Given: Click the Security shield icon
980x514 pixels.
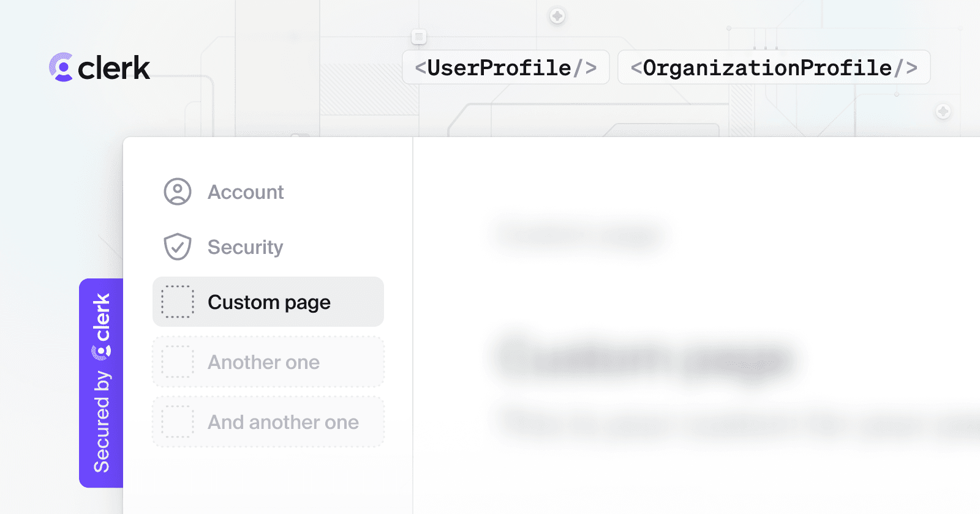Looking at the screenshot, I should point(178,247).
